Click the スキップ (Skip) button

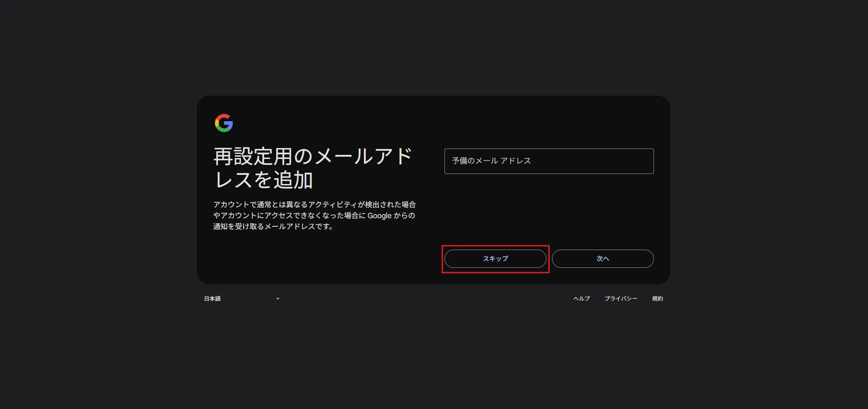[x=495, y=259]
